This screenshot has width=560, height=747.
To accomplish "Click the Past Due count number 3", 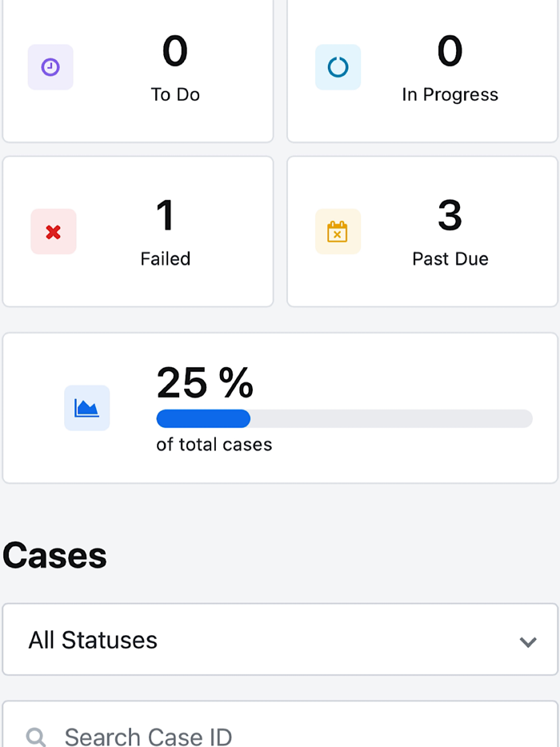I will click(x=450, y=216).
